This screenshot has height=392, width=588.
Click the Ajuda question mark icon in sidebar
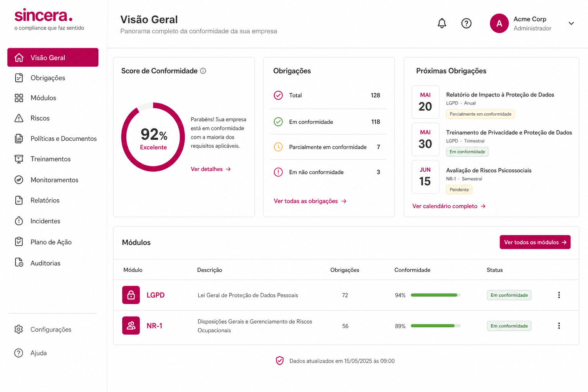coord(19,353)
